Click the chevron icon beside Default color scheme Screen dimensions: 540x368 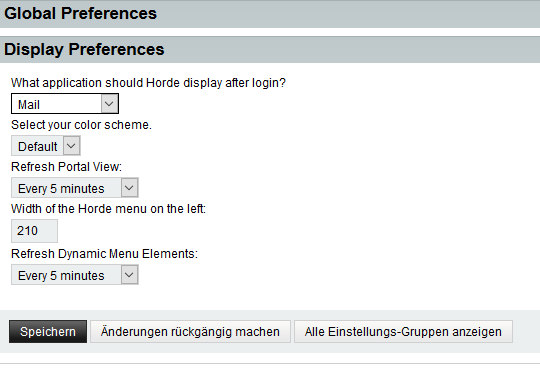(x=71, y=146)
